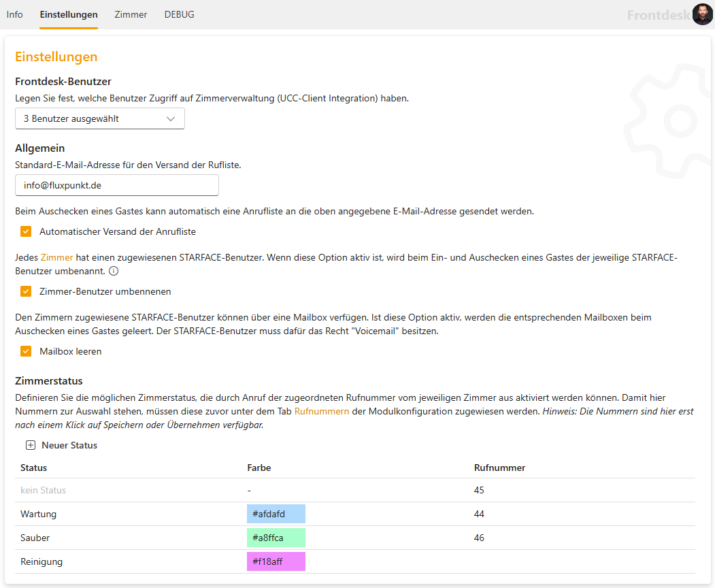Click the Allgemein section heading

click(40, 148)
